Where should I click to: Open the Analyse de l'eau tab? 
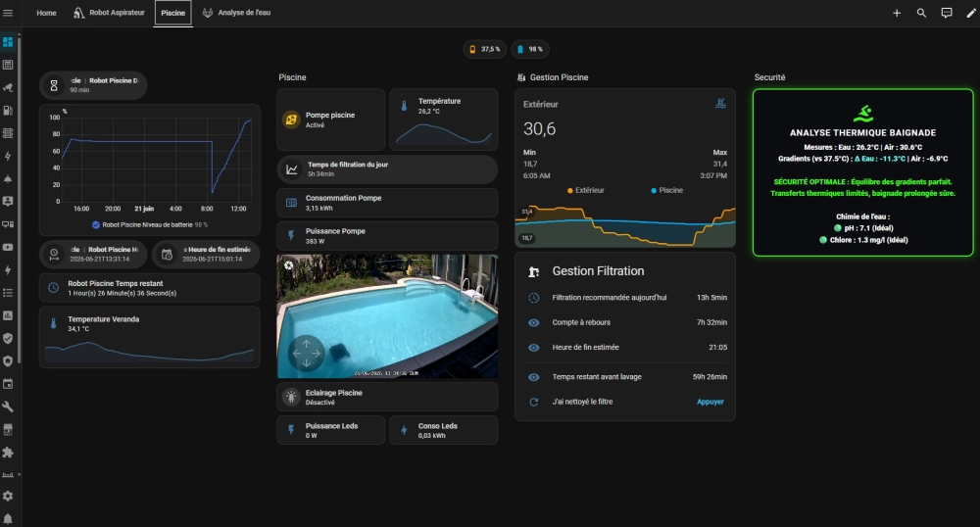pyautogui.click(x=236, y=13)
